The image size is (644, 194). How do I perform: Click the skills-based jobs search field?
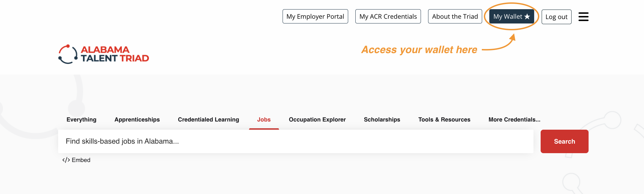point(295,141)
